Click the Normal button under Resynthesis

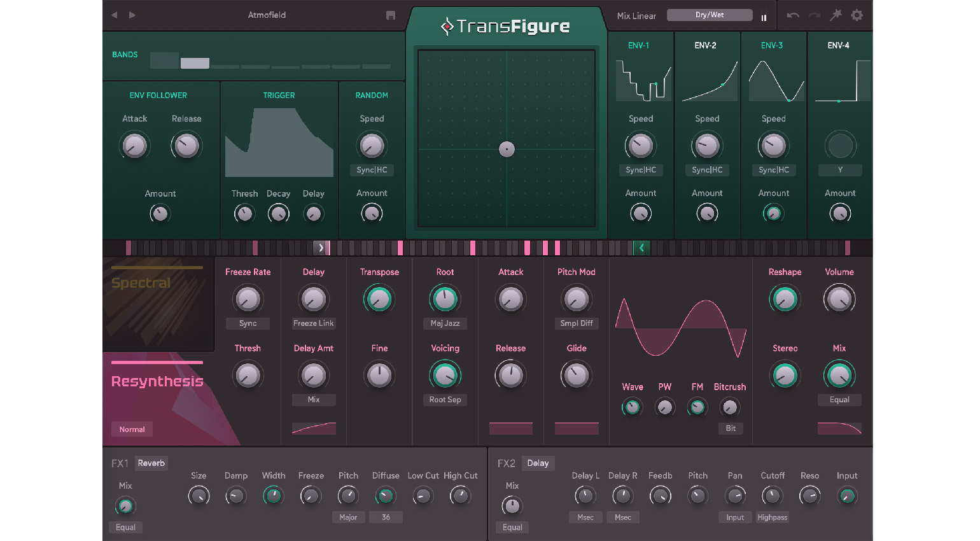point(132,430)
